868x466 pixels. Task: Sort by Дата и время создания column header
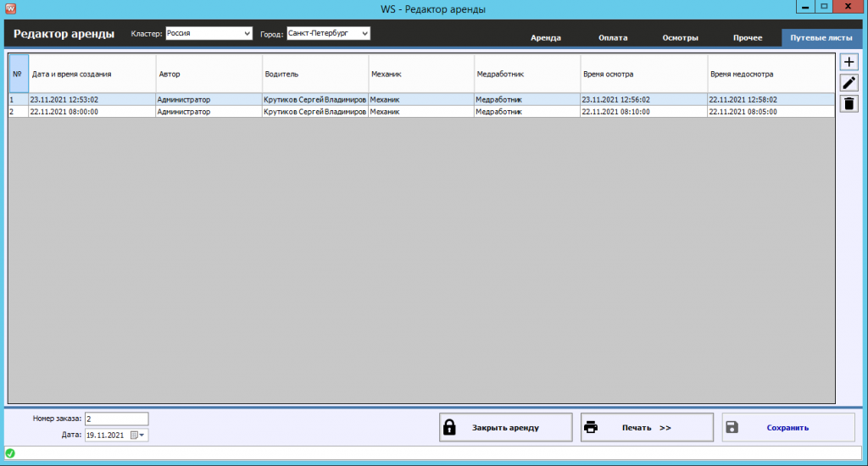pyautogui.click(x=92, y=74)
